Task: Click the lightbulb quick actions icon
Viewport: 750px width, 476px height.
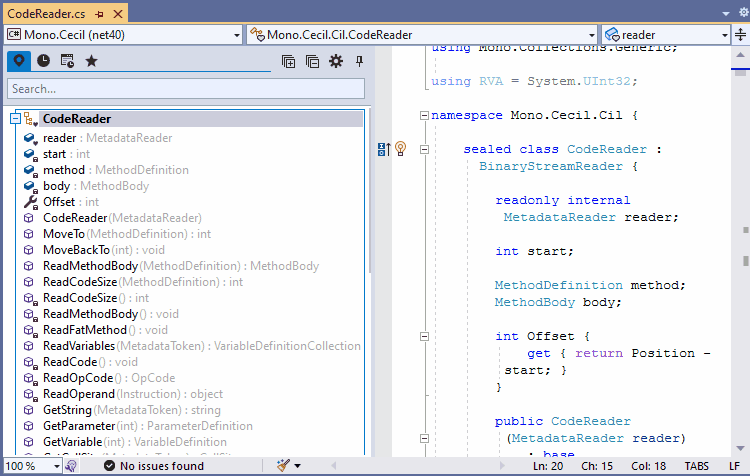Action: point(400,149)
